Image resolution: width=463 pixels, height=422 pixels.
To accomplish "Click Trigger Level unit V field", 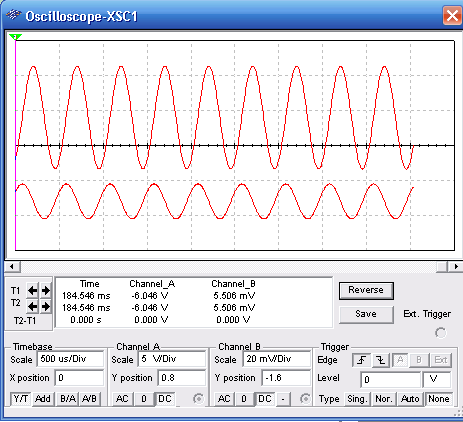I will click(x=437, y=380).
